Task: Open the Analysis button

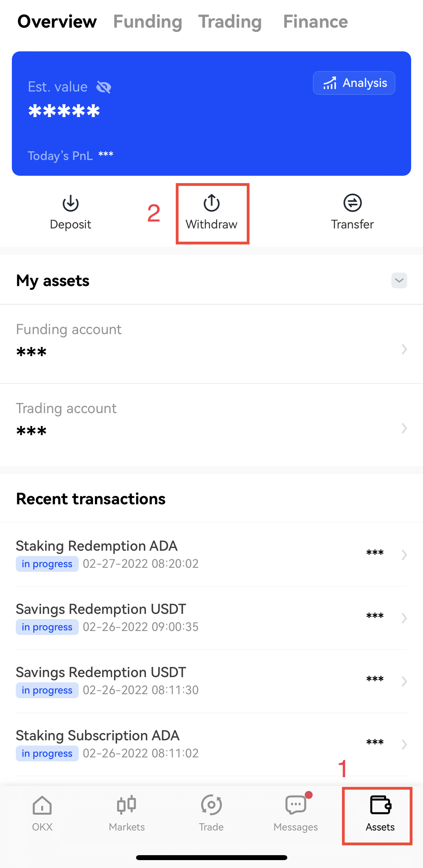Action: (354, 83)
